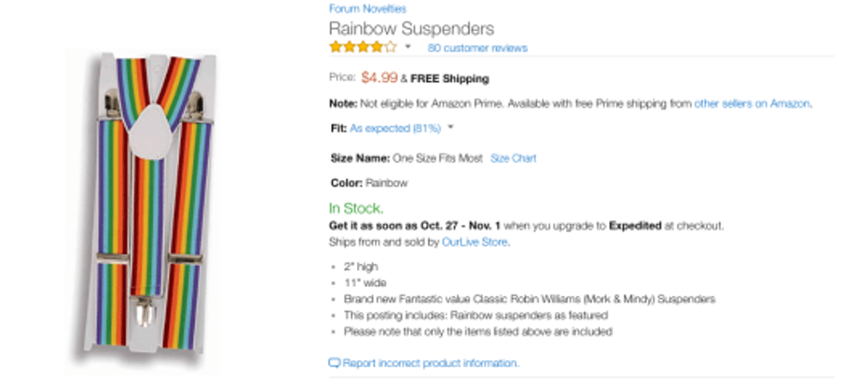Click the 'Rainbow Suspenders' product title
868x379 pixels.
[x=411, y=28]
